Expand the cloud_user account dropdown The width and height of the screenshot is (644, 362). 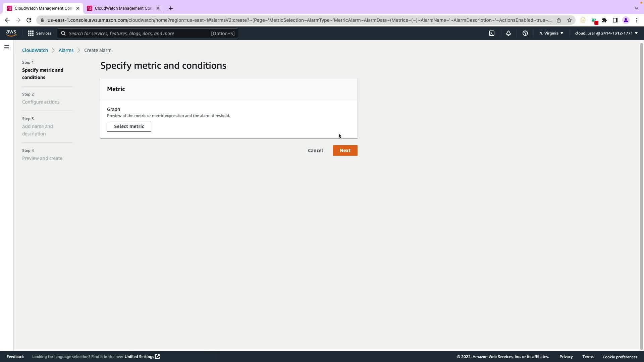[x=606, y=33]
